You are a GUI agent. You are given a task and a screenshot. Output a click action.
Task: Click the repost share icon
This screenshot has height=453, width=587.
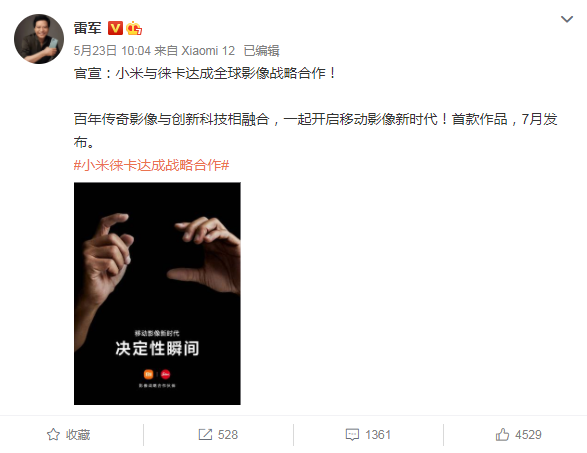(x=205, y=435)
